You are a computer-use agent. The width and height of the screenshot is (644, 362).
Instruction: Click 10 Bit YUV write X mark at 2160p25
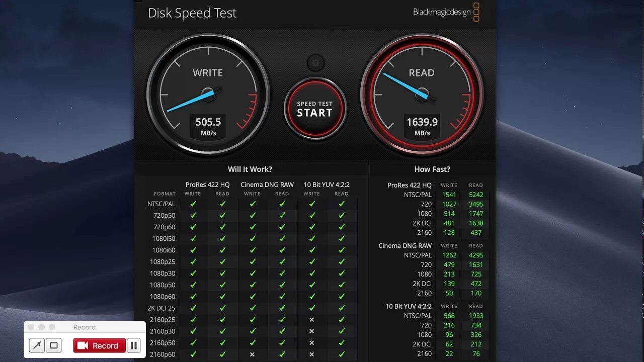click(311, 320)
